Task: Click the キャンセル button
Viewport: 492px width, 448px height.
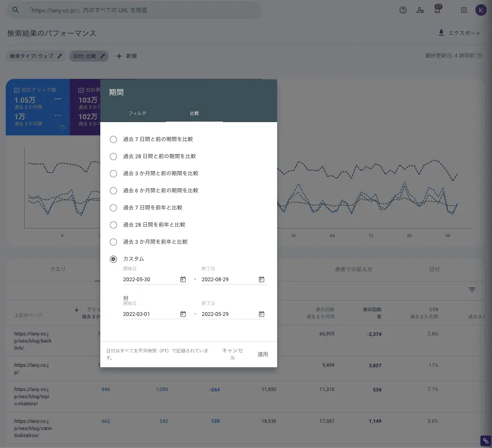Action: [232, 354]
